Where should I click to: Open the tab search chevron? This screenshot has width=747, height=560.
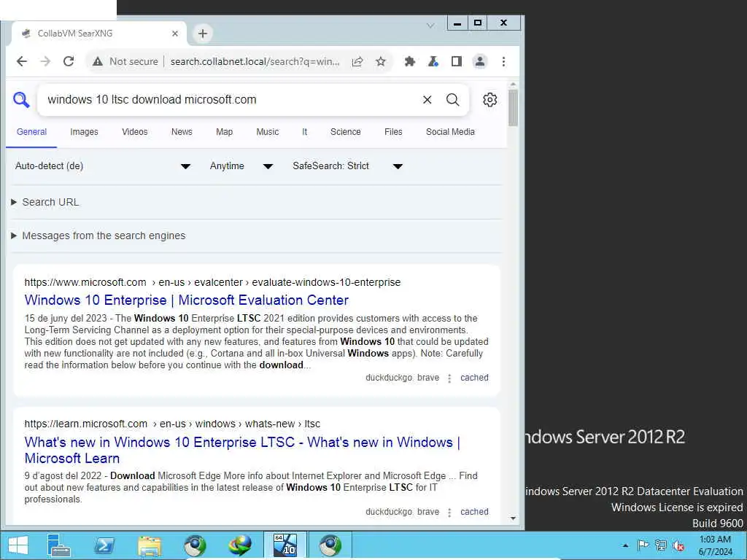[x=430, y=26]
